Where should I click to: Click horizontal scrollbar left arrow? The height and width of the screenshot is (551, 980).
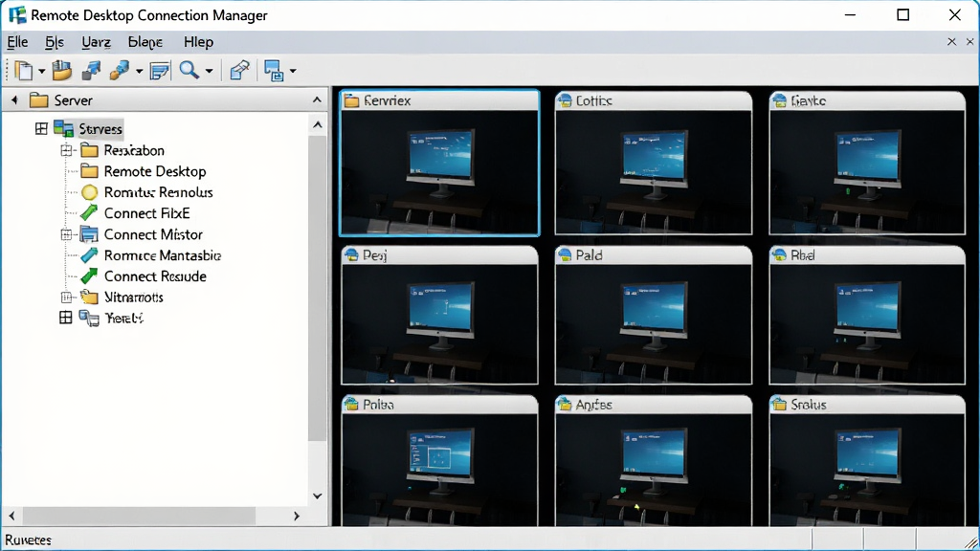pos(11,516)
